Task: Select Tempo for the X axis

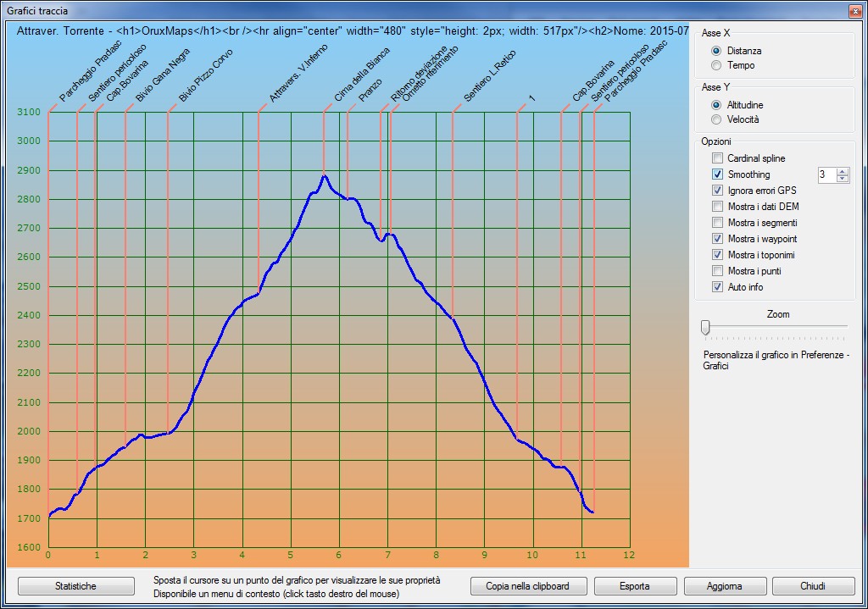Action: 716,65
